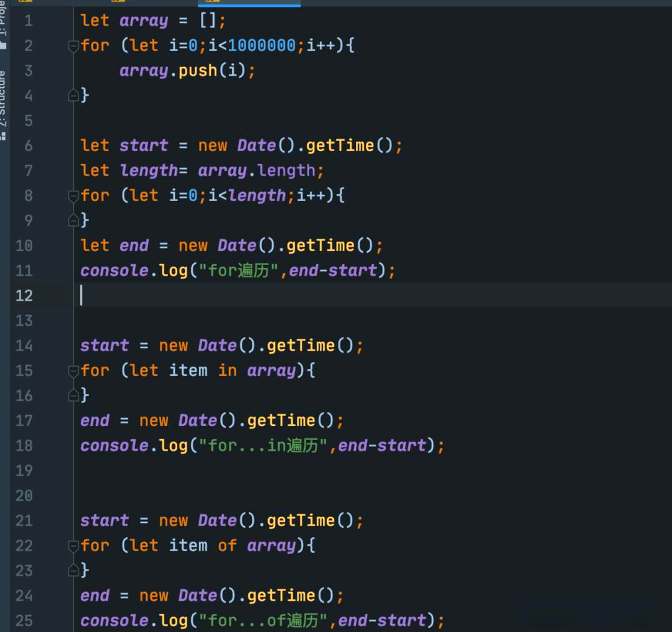
Task: Click the 'in' keyword on line 15
Action: (x=227, y=370)
